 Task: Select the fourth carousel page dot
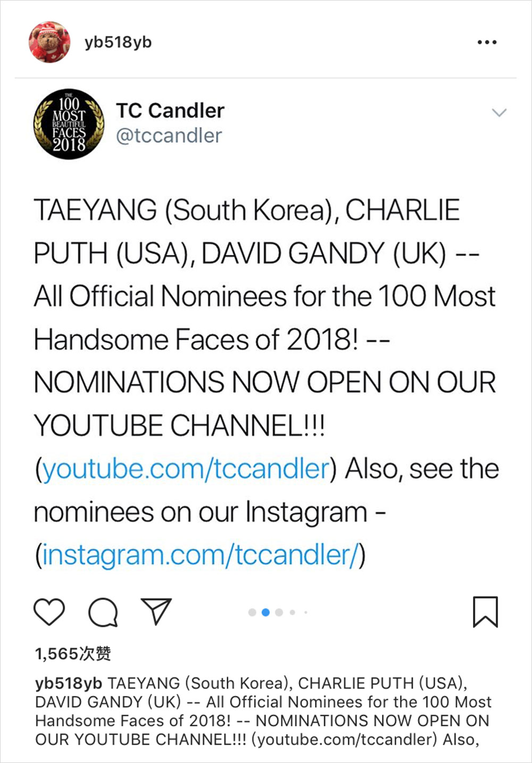click(x=292, y=612)
